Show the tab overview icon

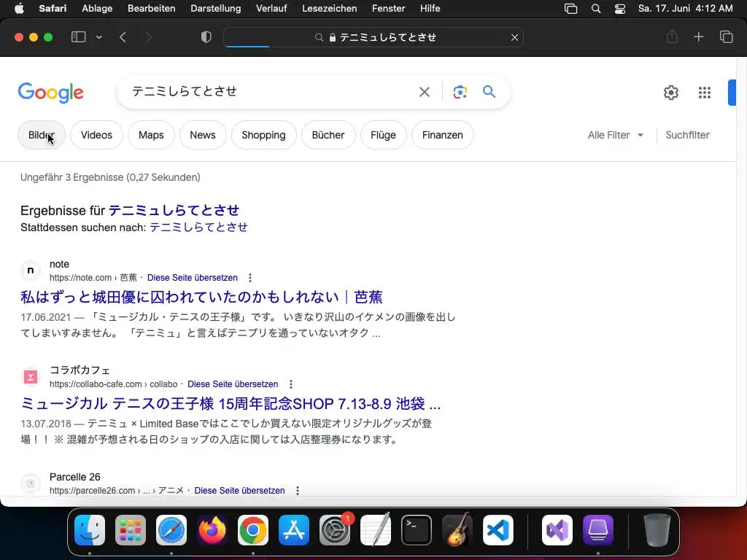726,36
